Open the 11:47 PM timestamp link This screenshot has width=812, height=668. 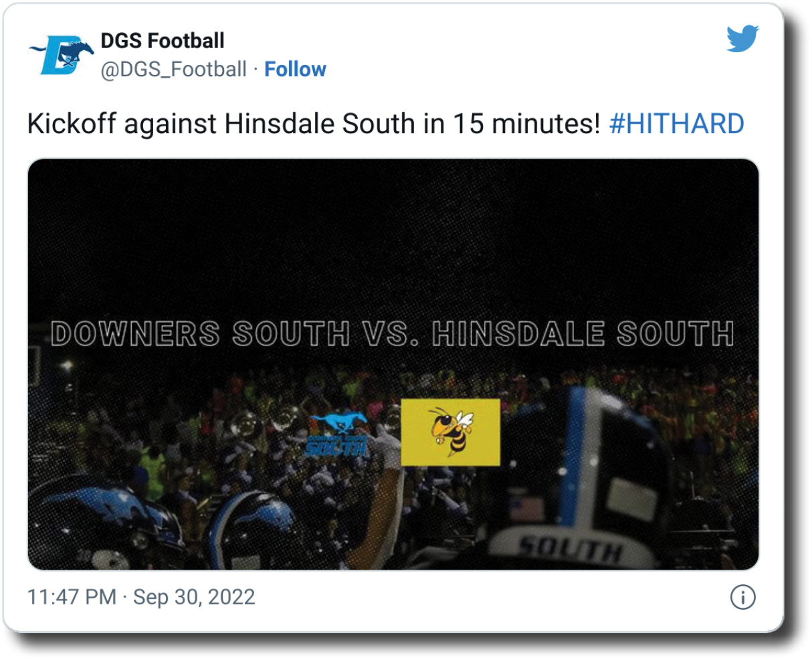(x=72, y=597)
